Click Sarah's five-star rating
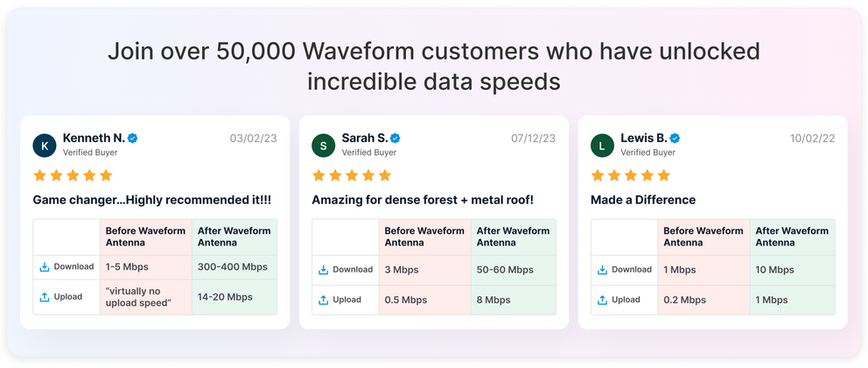Image resolution: width=868 pixels, height=368 pixels. click(x=352, y=175)
